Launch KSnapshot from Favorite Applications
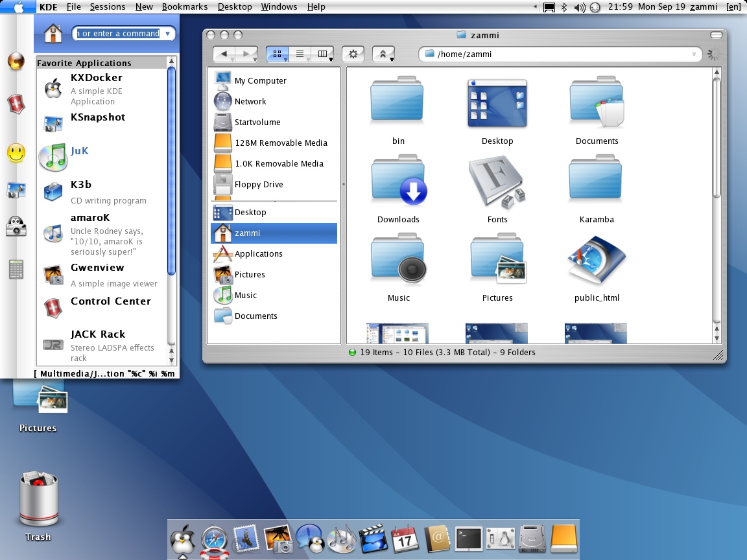This screenshot has height=560, width=747. (102, 123)
